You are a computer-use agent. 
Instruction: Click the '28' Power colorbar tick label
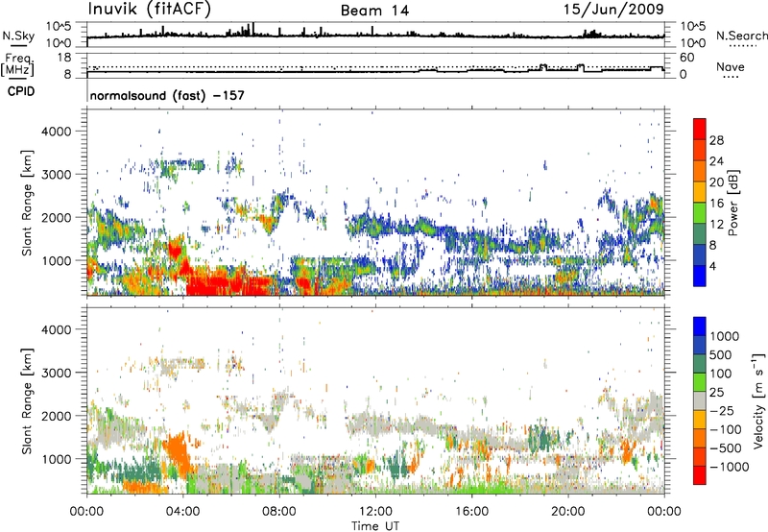(x=716, y=140)
